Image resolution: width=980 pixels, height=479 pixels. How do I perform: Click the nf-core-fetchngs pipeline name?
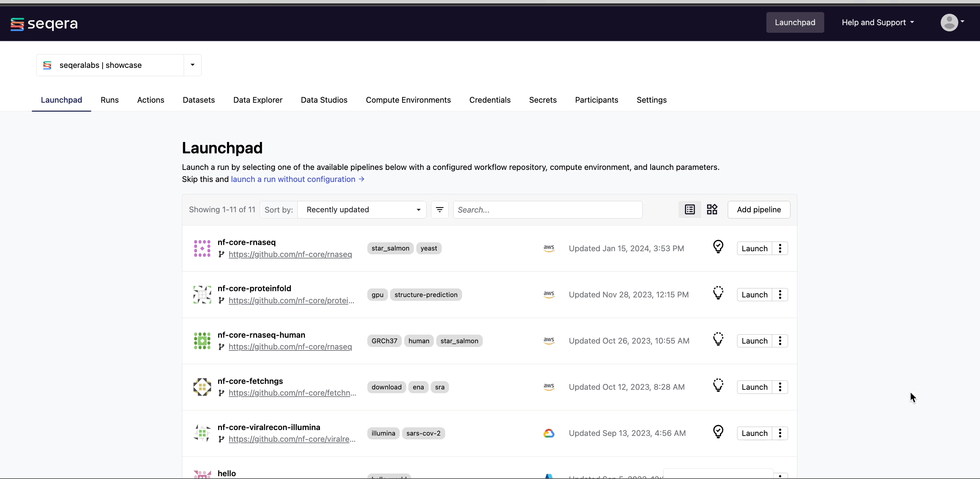tap(250, 381)
